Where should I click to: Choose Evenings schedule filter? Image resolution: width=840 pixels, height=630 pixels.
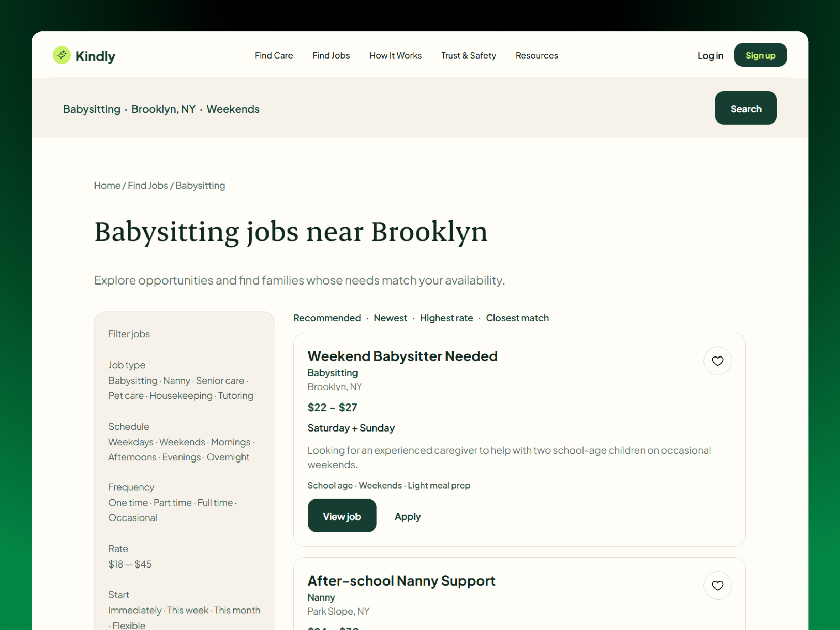181,457
